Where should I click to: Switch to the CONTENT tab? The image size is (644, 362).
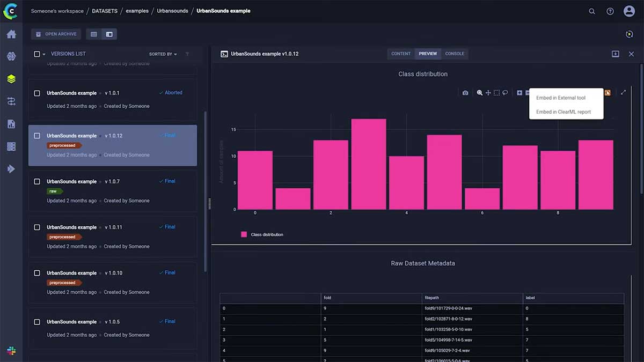tap(401, 54)
